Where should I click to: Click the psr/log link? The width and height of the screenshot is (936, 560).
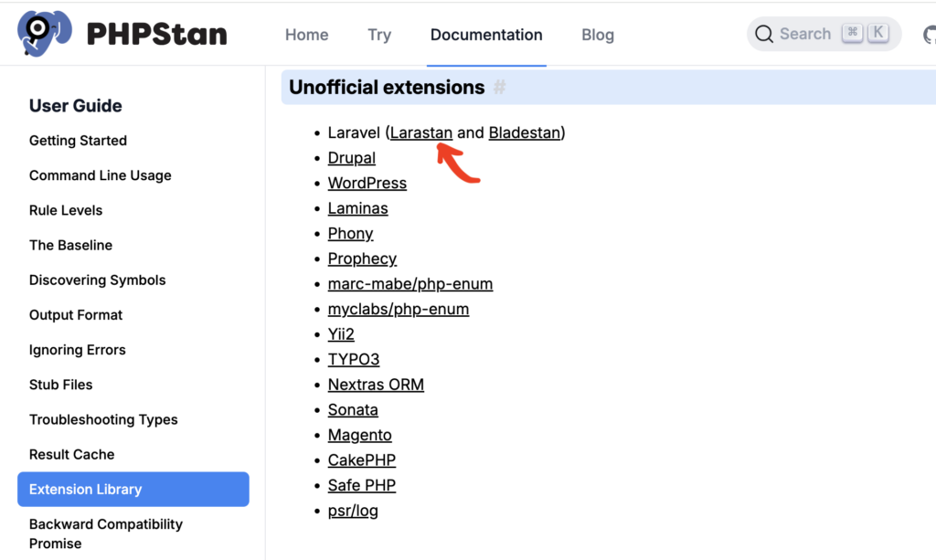coord(353,511)
